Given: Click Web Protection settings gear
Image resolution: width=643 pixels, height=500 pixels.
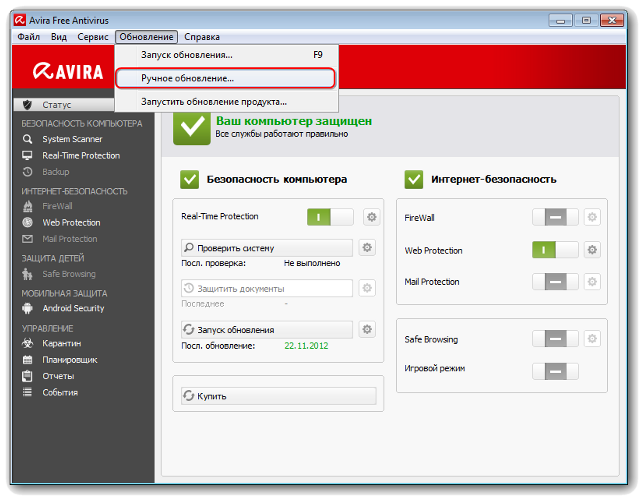Looking at the screenshot, I should [x=592, y=250].
